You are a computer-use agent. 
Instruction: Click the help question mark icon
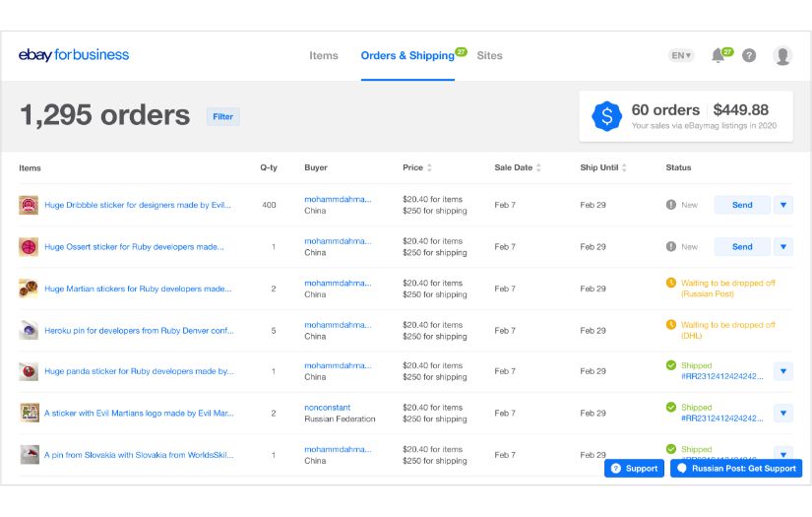pyautogui.click(x=749, y=55)
